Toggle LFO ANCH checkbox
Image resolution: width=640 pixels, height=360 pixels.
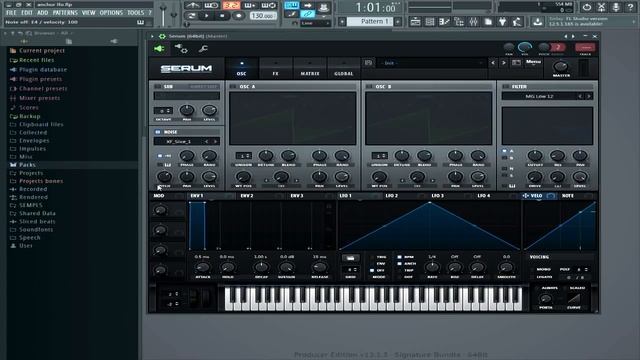click(x=400, y=264)
